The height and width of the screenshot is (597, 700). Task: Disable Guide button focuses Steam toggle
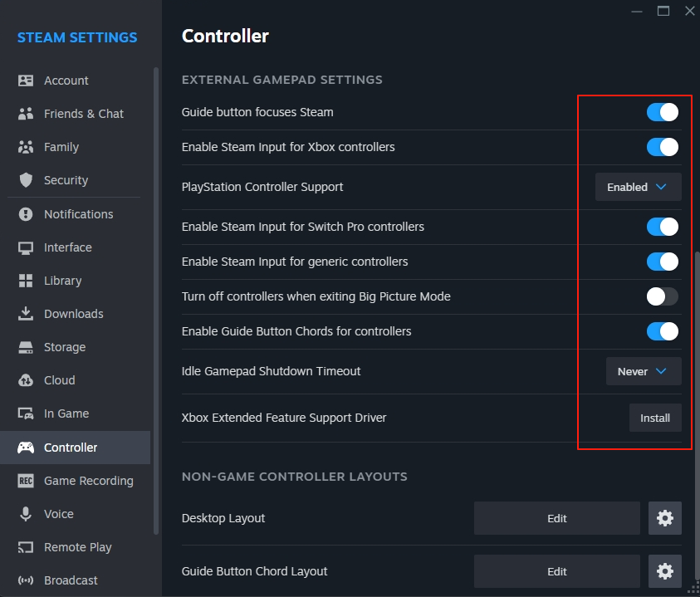coord(663,112)
